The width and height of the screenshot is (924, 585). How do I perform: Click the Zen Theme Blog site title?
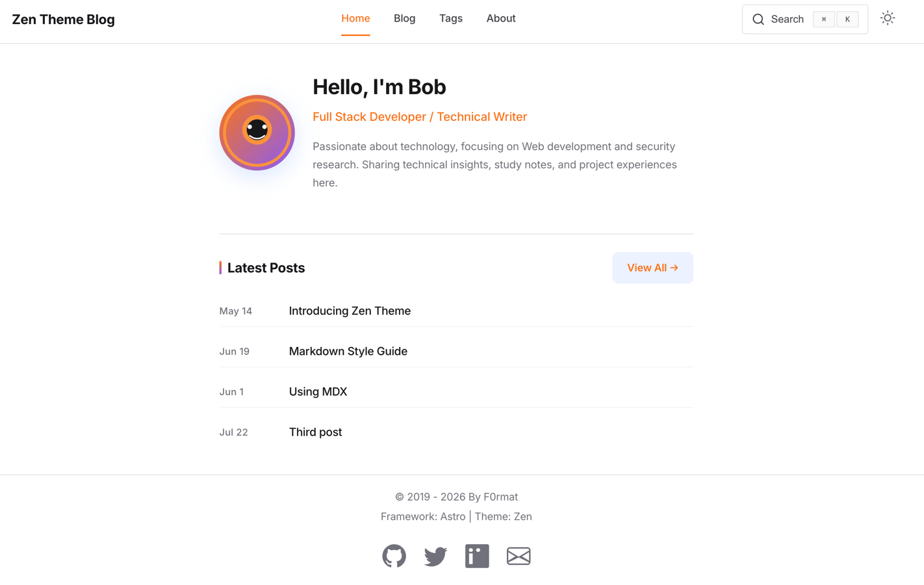pyautogui.click(x=63, y=19)
